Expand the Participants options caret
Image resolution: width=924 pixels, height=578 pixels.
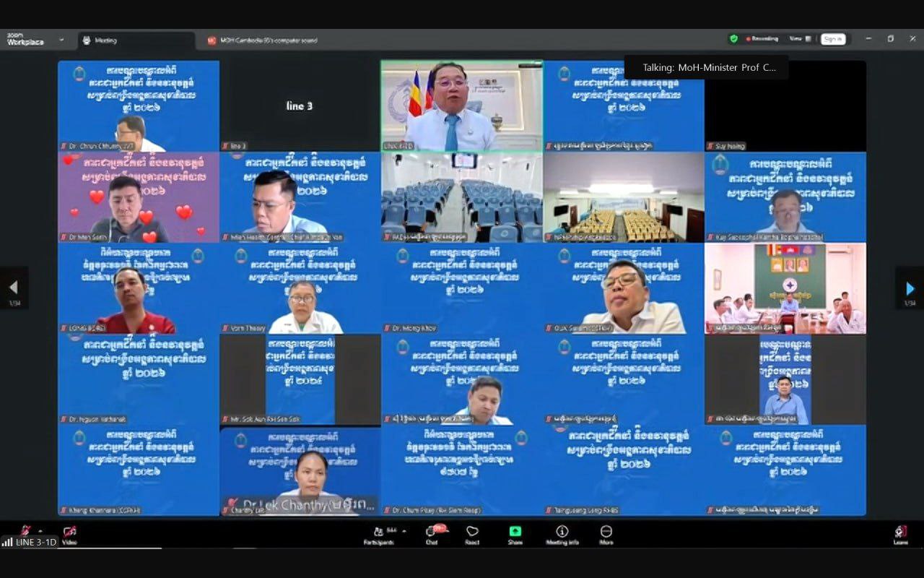coord(404,531)
